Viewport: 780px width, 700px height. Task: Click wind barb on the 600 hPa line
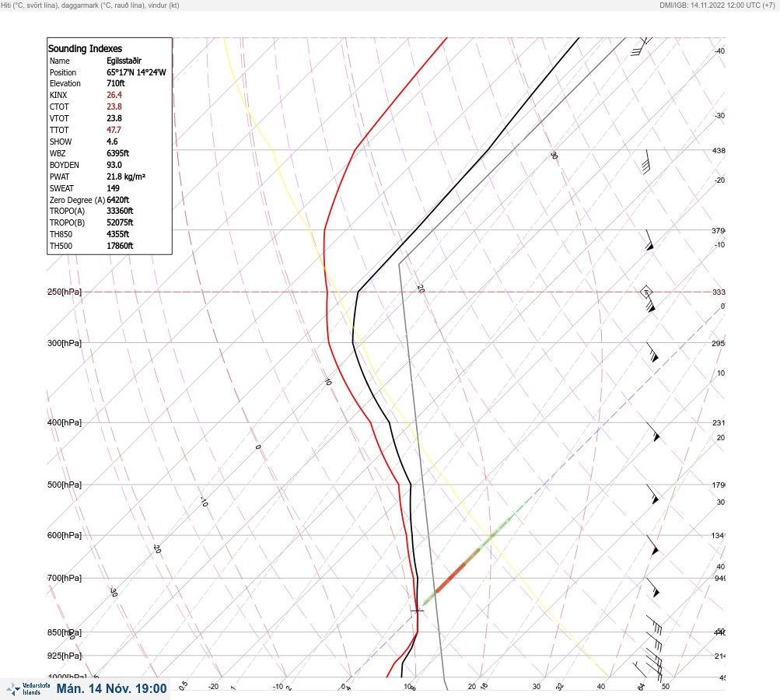pyautogui.click(x=652, y=544)
